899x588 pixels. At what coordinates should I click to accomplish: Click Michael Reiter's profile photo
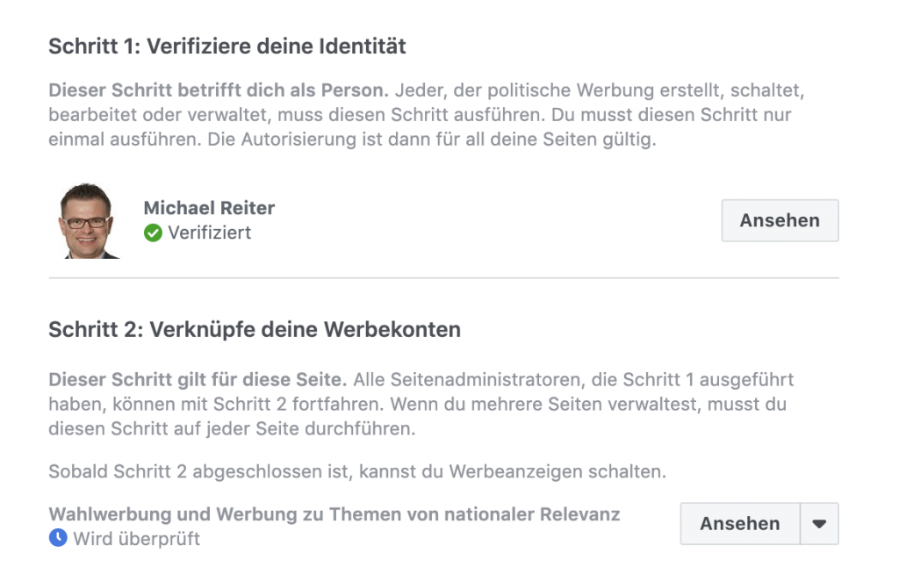[x=89, y=220]
